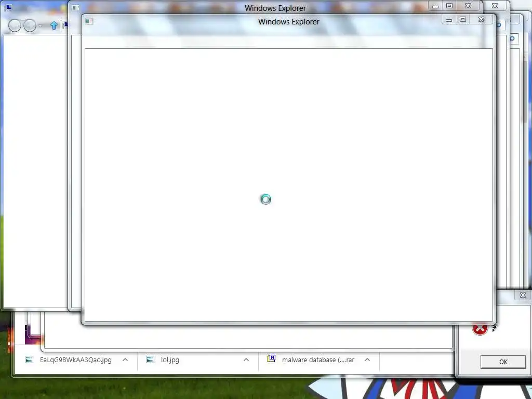Open the malware database rar download
This screenshot has width=532, height=399.
(x=318, y=360)
